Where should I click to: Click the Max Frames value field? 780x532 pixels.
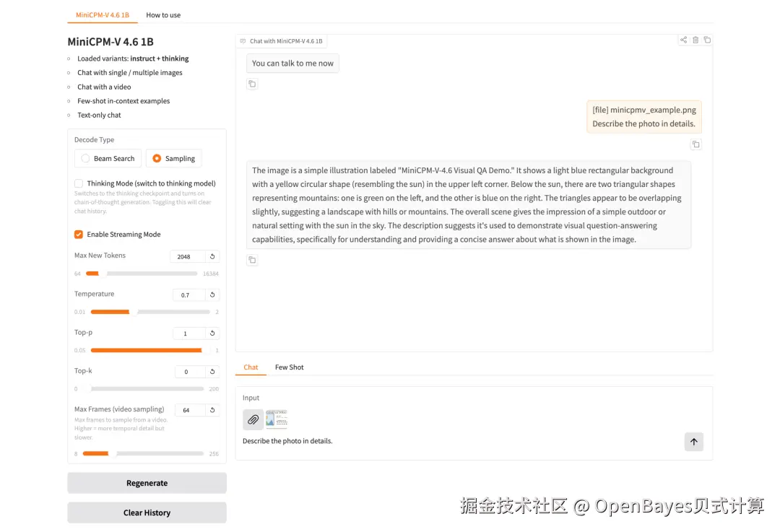[x=189, y=410]
